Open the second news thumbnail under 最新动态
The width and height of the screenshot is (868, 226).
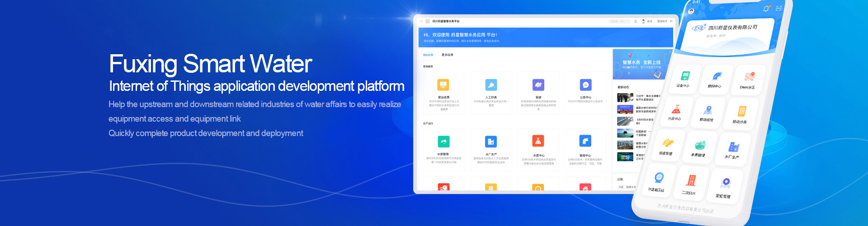click(625, 109)
